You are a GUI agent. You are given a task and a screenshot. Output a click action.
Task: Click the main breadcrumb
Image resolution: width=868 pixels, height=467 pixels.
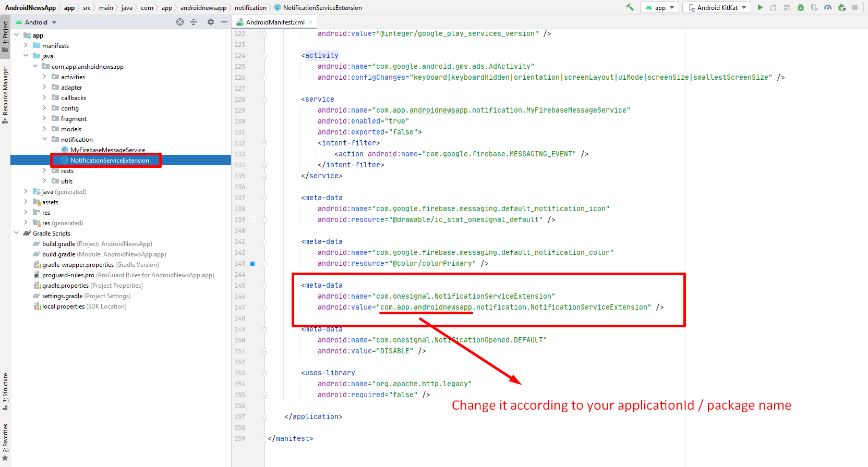(106, 8)
